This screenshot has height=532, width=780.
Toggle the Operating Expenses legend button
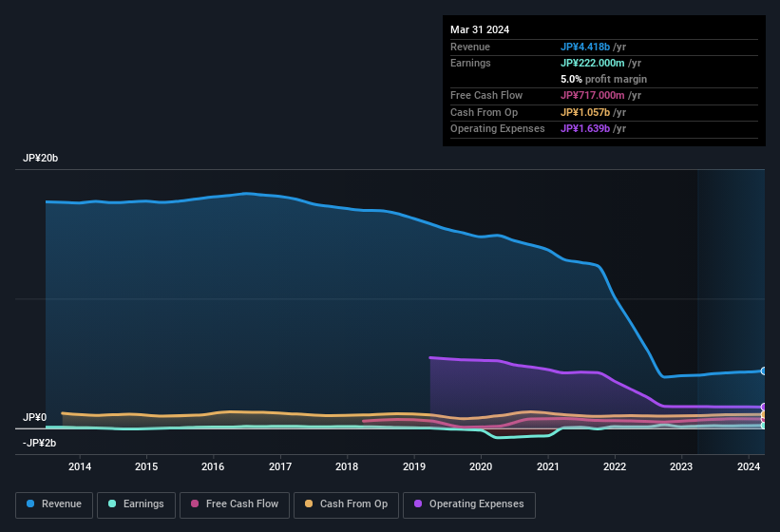click(469, 504)
